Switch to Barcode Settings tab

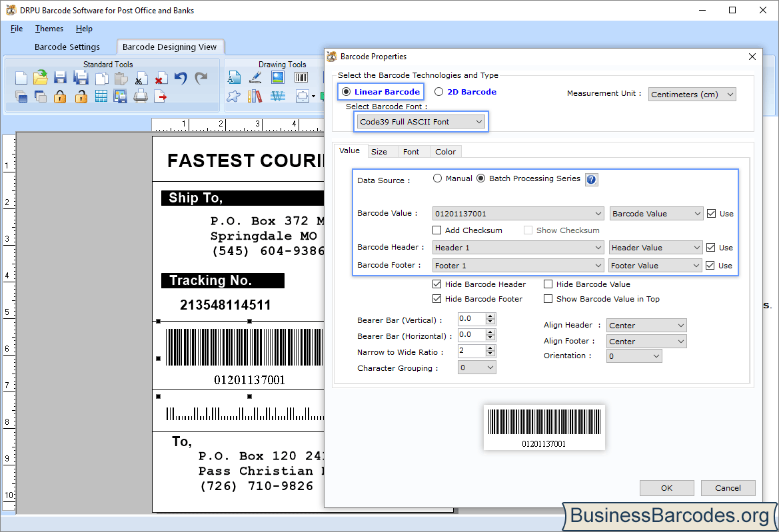(67, 47)
